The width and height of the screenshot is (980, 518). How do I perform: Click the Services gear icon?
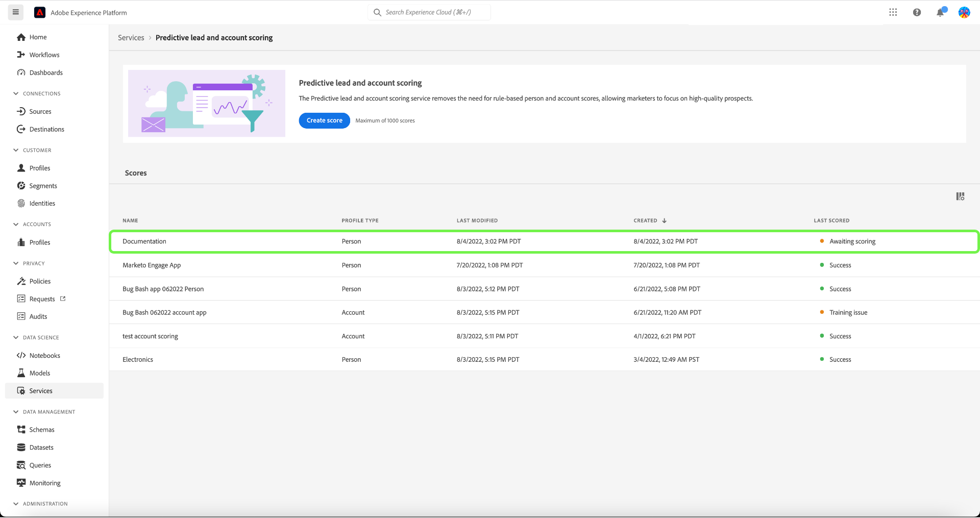coord(21,391)
